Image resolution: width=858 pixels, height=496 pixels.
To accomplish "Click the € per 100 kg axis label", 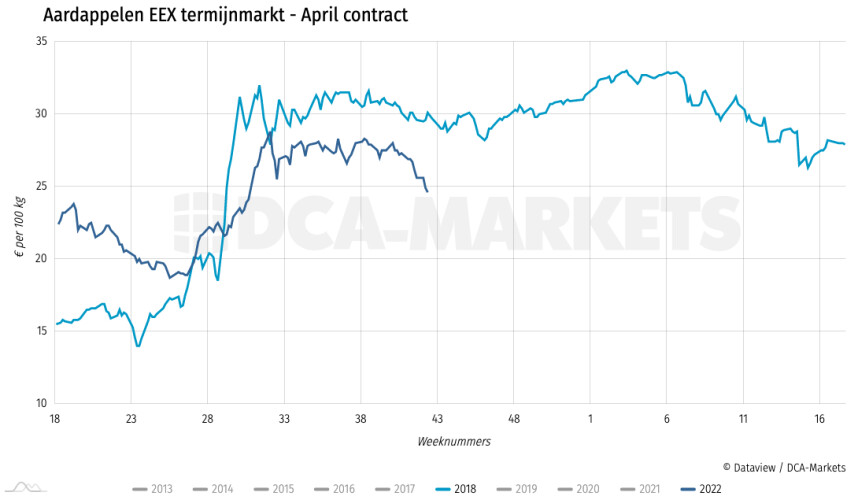I will (20, 224).
